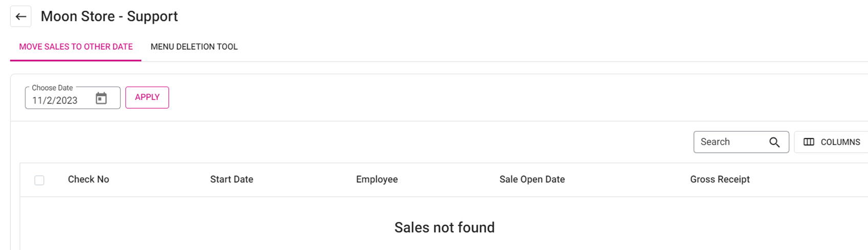Click the 11/2/2023 date value

click(x=55, y=100)
